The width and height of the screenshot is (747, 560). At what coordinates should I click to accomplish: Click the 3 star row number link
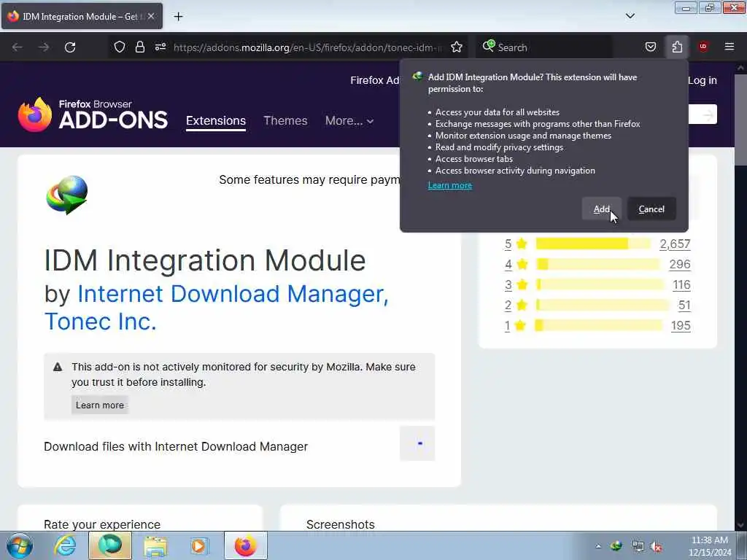[508, 285]
